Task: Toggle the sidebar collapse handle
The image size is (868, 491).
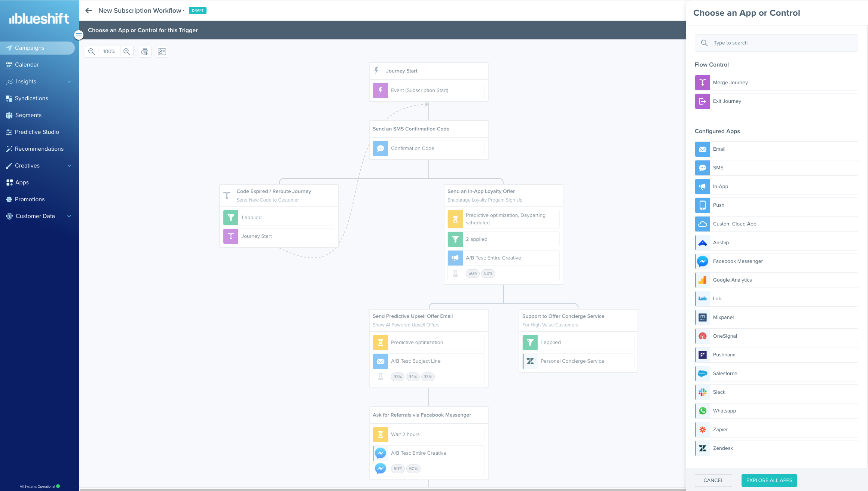Action: pyautogui.click(x=79, y=35)
